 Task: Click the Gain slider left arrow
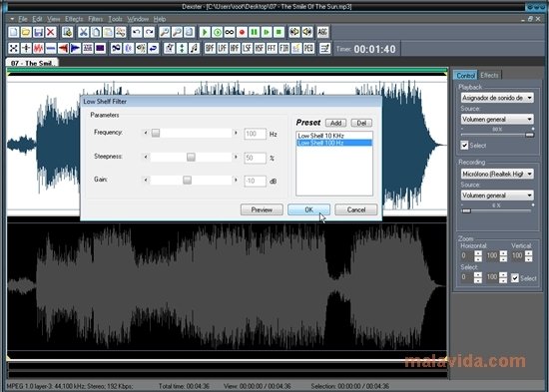146,180
